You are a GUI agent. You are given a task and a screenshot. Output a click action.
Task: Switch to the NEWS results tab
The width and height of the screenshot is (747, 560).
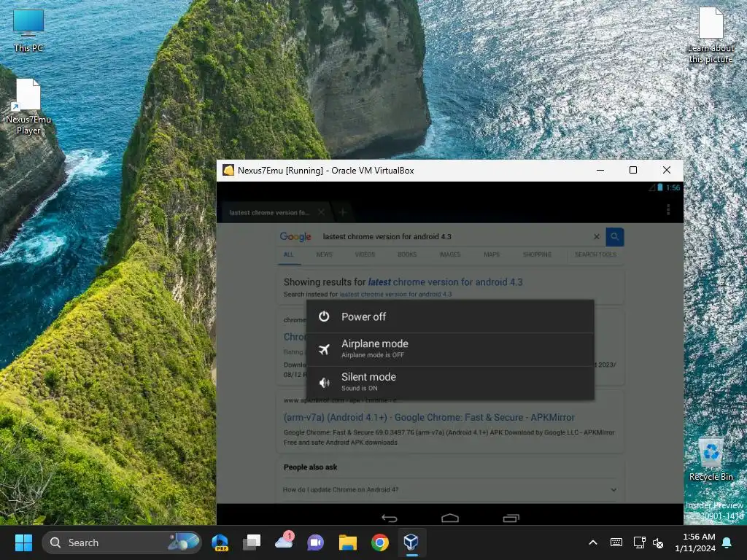325,254
